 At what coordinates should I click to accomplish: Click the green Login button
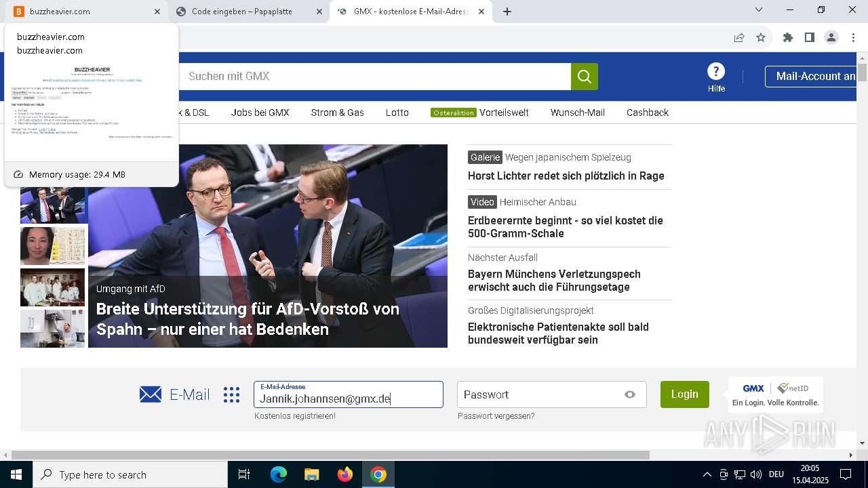tap(685, 394)
